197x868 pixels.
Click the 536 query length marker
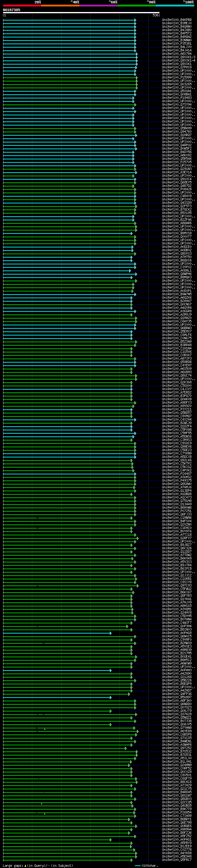tap(155, 15)
